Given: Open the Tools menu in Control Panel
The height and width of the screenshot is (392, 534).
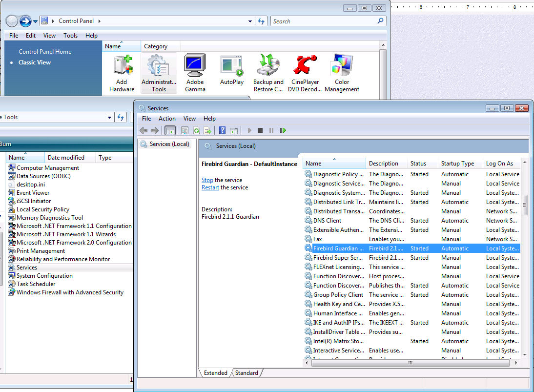Looking at the screenshot, I should (70, 36).
